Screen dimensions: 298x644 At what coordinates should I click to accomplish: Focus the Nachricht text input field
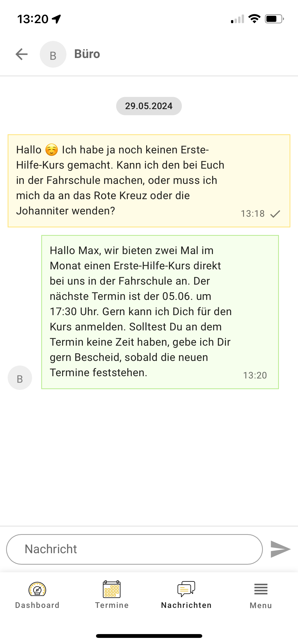(134, 549)
